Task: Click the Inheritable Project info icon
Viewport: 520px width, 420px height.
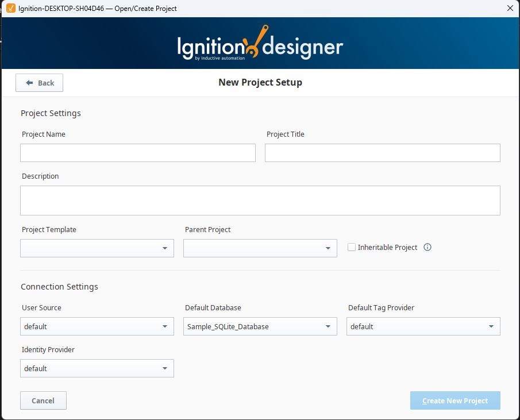Action: pyautogui.click(x=427, y=247)
